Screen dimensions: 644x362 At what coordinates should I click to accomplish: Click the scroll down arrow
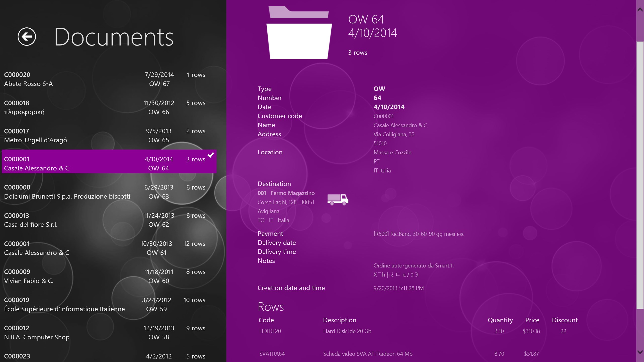640,352
